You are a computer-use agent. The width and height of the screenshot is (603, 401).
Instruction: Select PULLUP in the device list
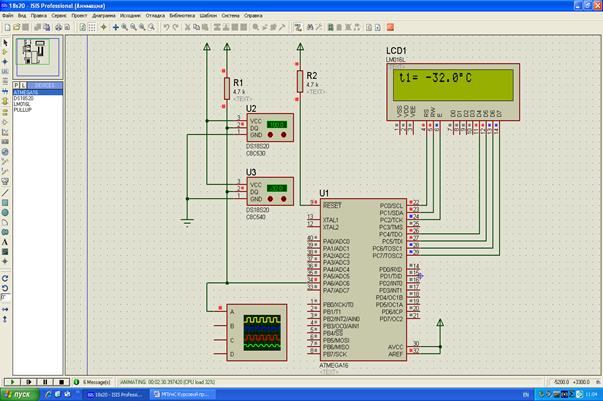tap(24, 109)
